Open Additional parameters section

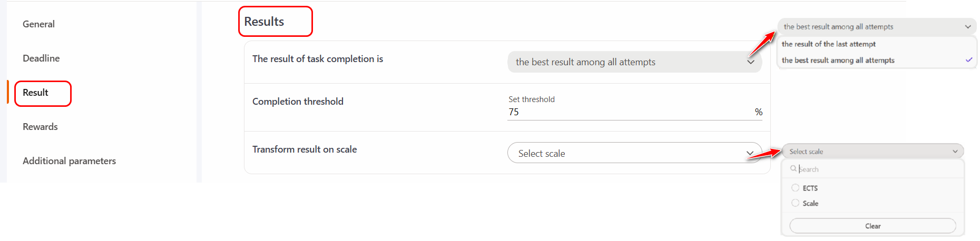tap(69, 161)
